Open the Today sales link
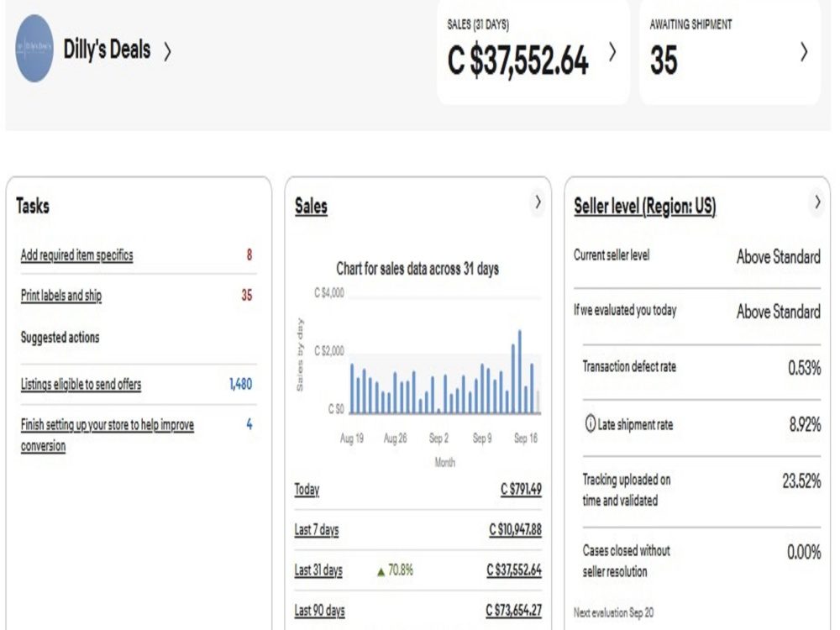The image size is (840, 630). (307, 489)
